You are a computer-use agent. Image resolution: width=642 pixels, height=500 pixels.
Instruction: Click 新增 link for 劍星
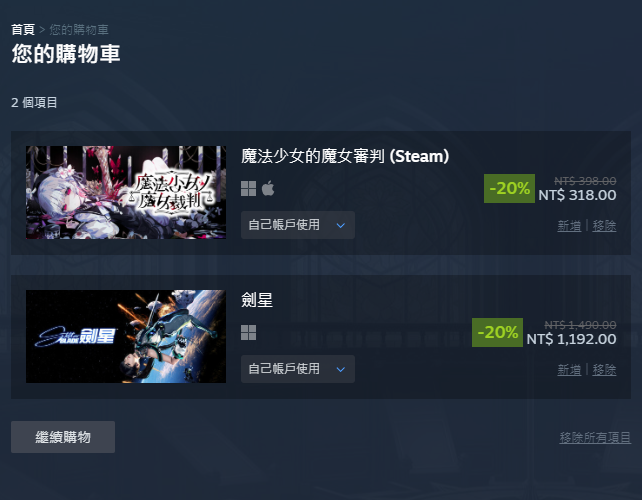point(569,369)
